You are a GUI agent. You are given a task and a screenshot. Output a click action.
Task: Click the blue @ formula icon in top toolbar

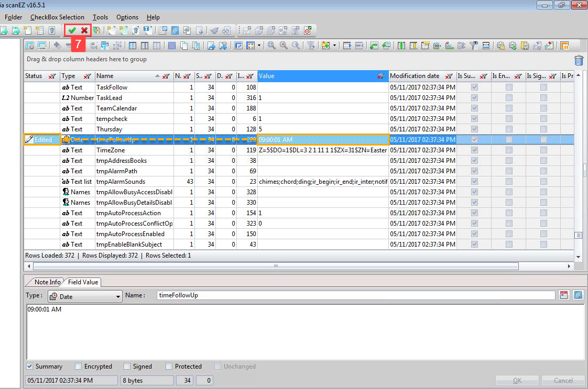coord(175,30)
